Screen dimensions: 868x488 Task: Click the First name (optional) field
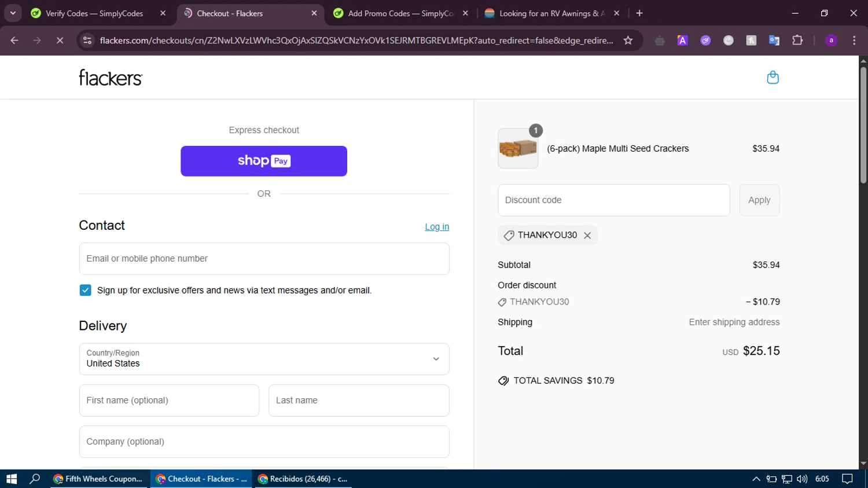169,401
